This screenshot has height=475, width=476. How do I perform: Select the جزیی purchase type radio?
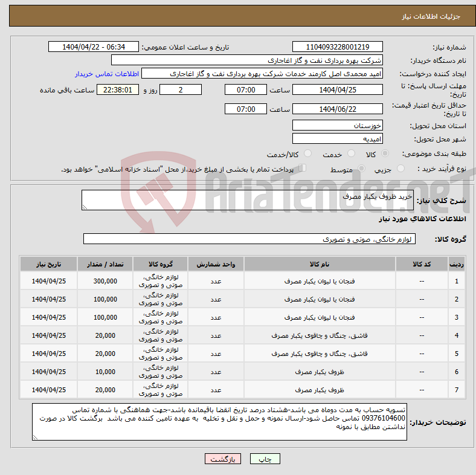[x=400, y=168]
